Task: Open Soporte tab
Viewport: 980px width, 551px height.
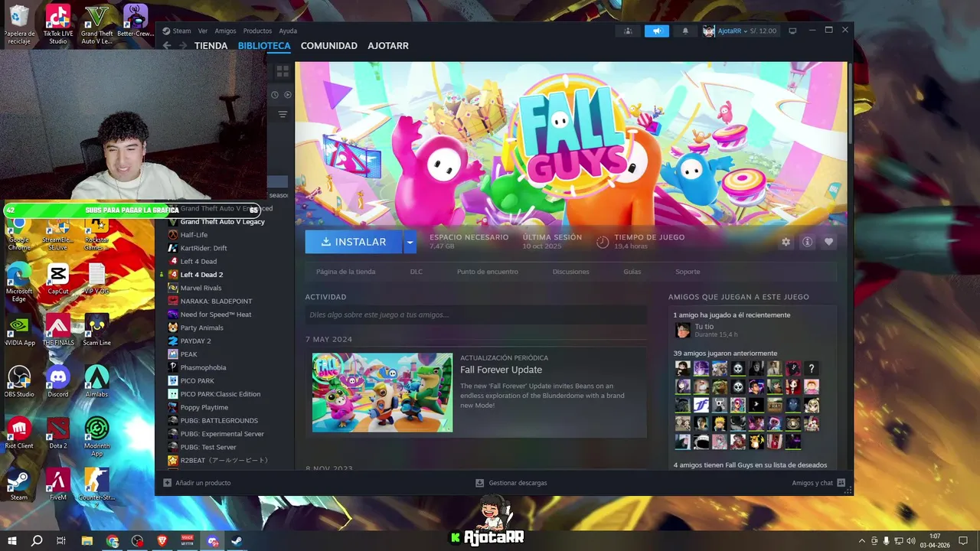Action: [x=688, y=272]
